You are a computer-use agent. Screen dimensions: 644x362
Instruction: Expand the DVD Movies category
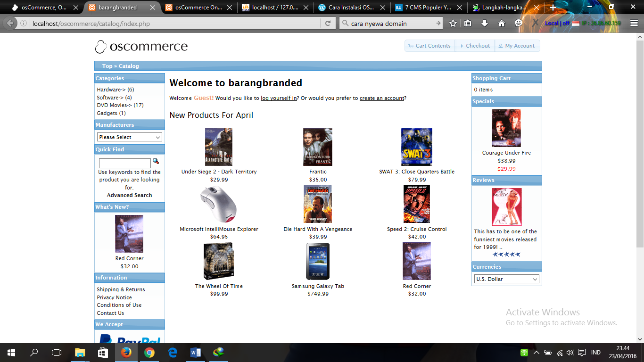coord(115,105)
